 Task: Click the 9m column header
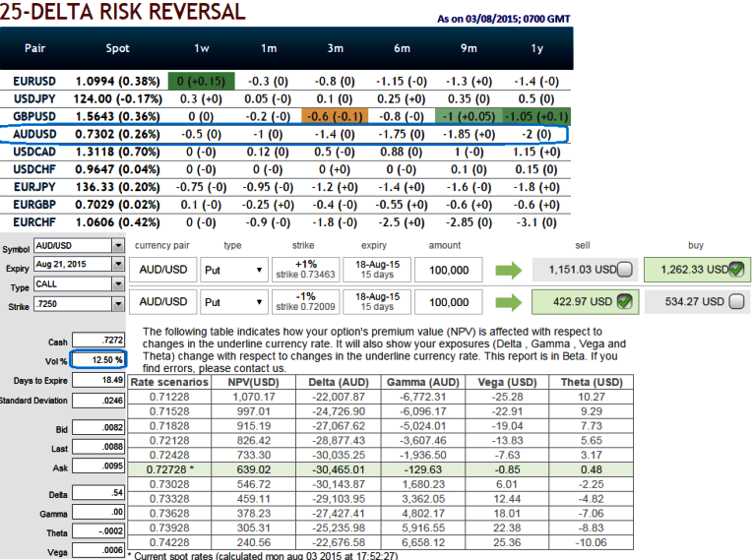pyautogui.click(x=469, y=48)
